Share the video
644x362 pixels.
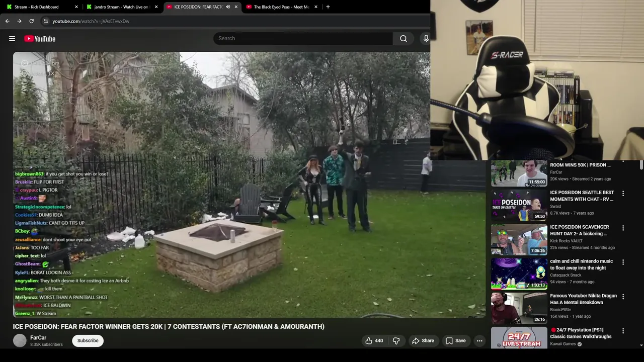pyautogui.click(x=423, y=341)
